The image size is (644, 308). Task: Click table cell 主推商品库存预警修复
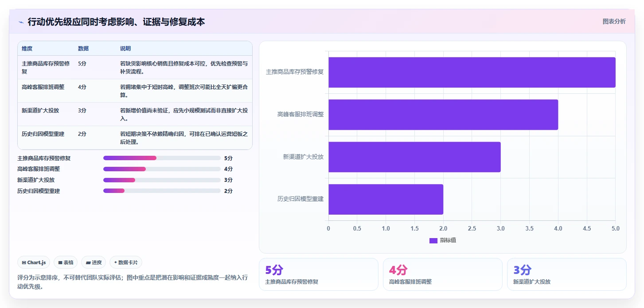46,67
